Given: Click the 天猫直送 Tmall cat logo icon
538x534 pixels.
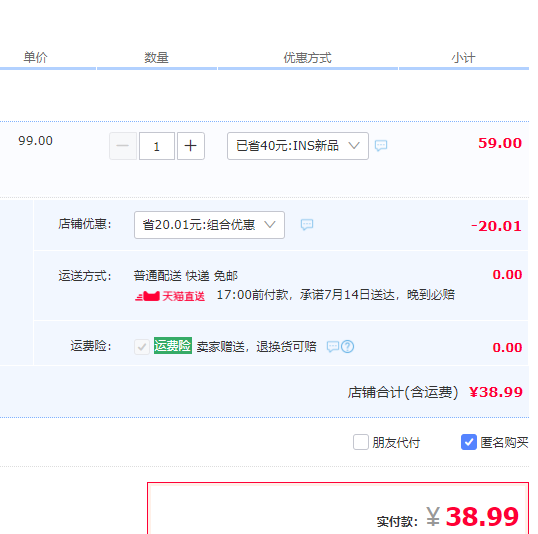Looking at the screenshot, I should tap(148, 296).
